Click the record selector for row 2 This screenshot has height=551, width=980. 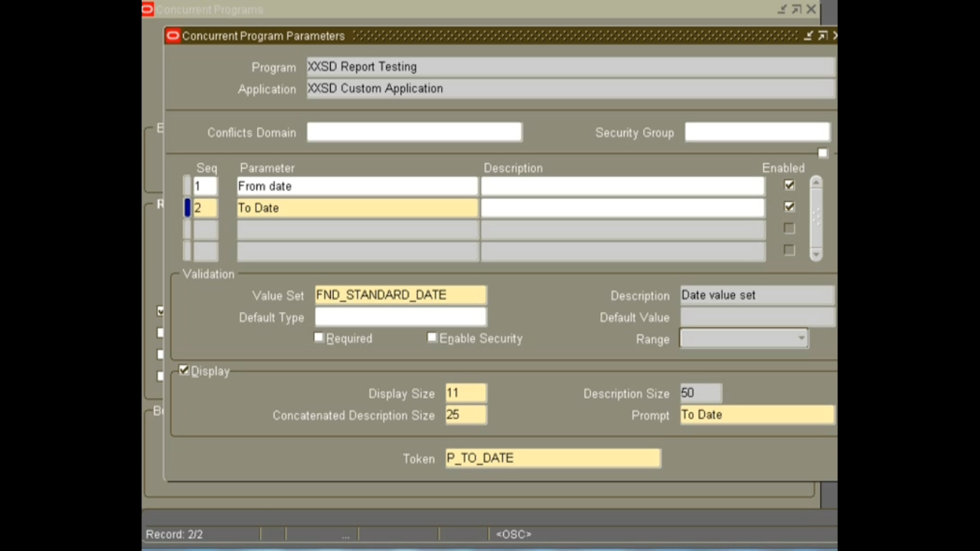(187, 208)
